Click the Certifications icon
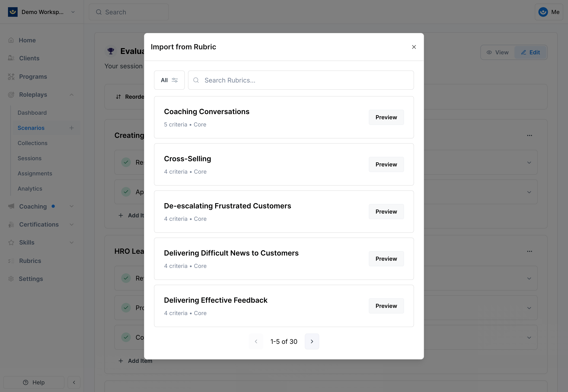 pyautogui.click(x=11, y=225)
